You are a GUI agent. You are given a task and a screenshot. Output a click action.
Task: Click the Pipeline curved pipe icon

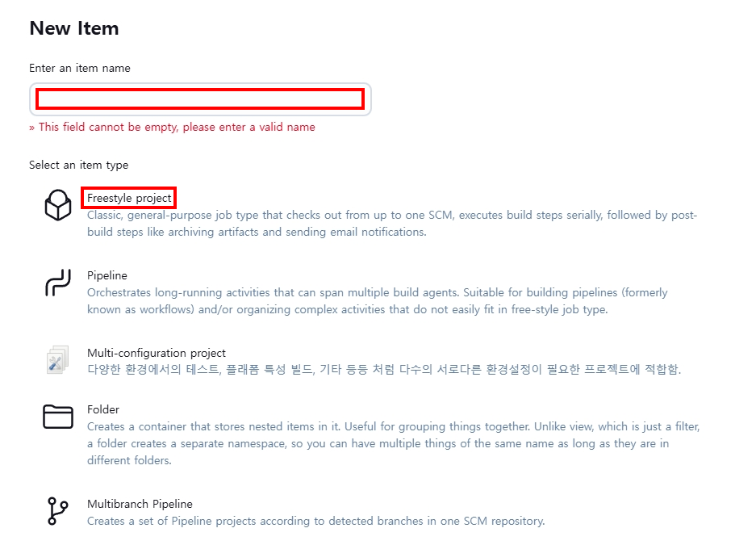coord(58,283)
